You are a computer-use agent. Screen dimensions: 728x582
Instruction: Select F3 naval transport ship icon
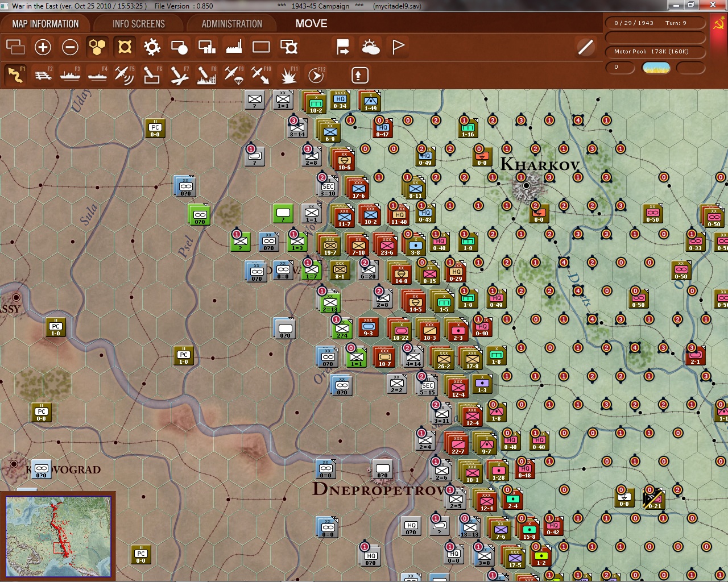(x=70, y=75)
